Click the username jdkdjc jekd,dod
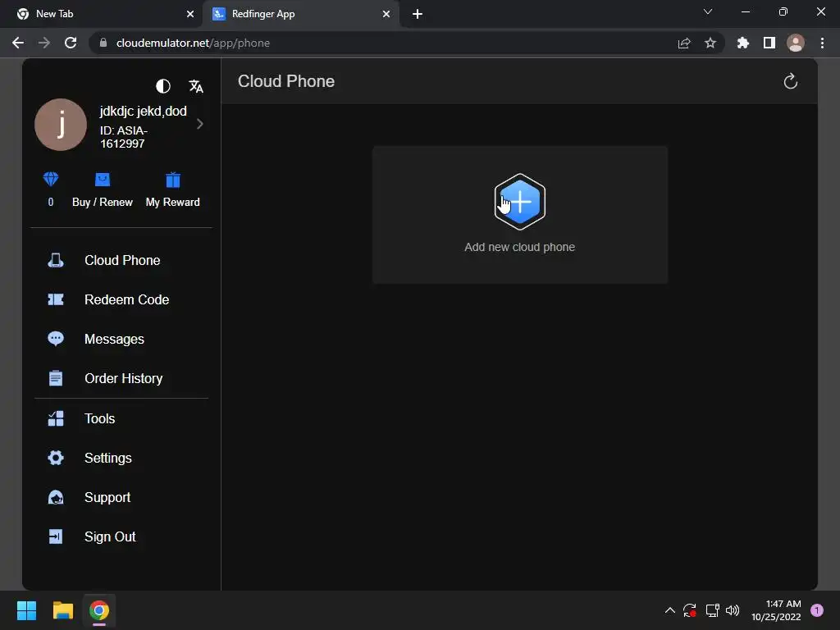The width and height of the screenshot is (840, 630). tap(143, 112)
